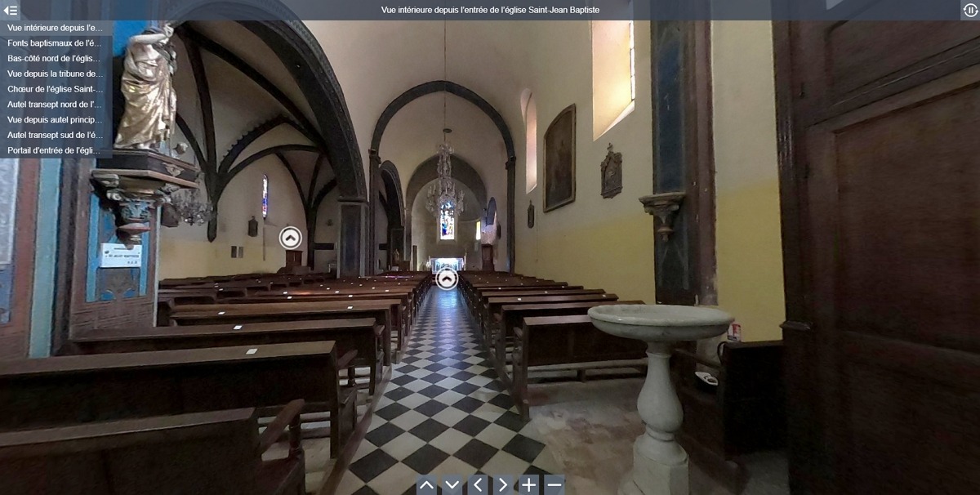
Task: Collapse the scene list panel
Action: (x=11, y=10)
